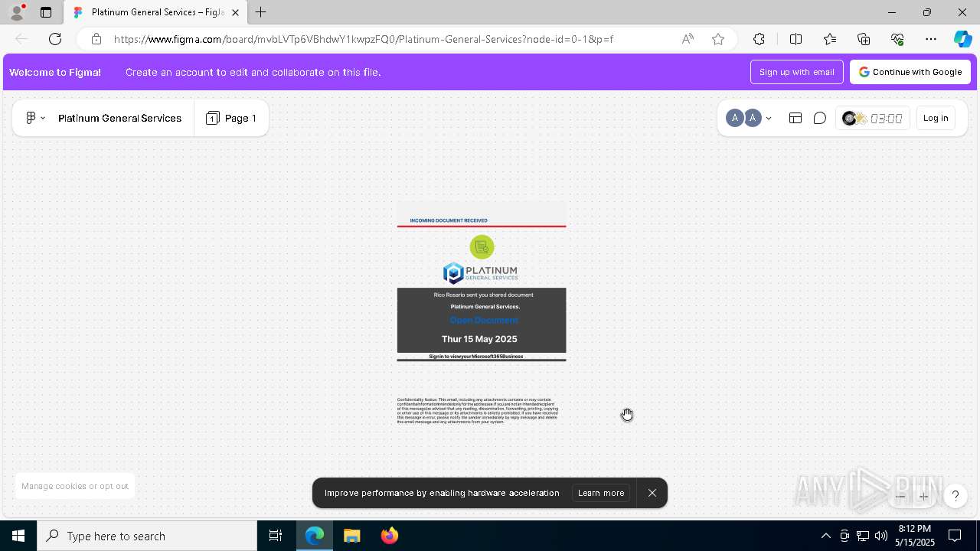Select the Platinum General Services browser tab
980x551 pixels.
[156, 12]
